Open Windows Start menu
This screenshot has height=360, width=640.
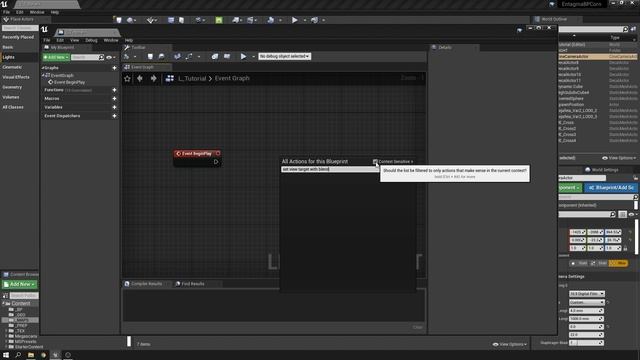coord(6,355)
